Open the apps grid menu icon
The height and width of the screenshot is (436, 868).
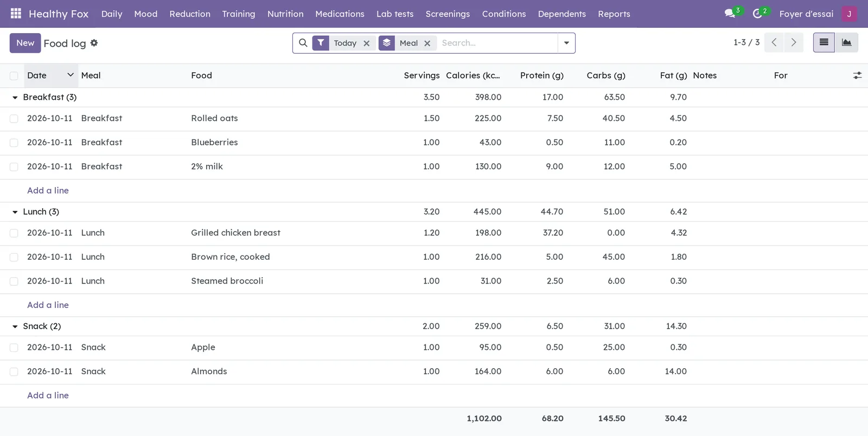[16, 14]
